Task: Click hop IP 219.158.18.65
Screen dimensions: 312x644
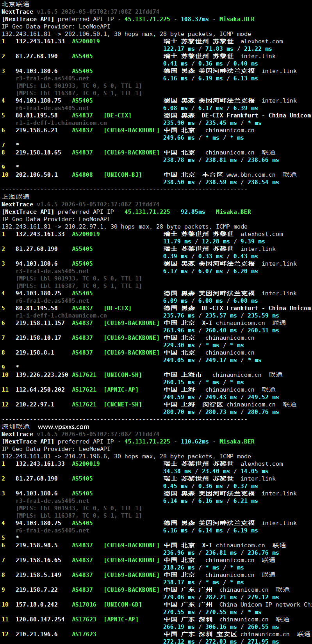Action: coord(38,153)
